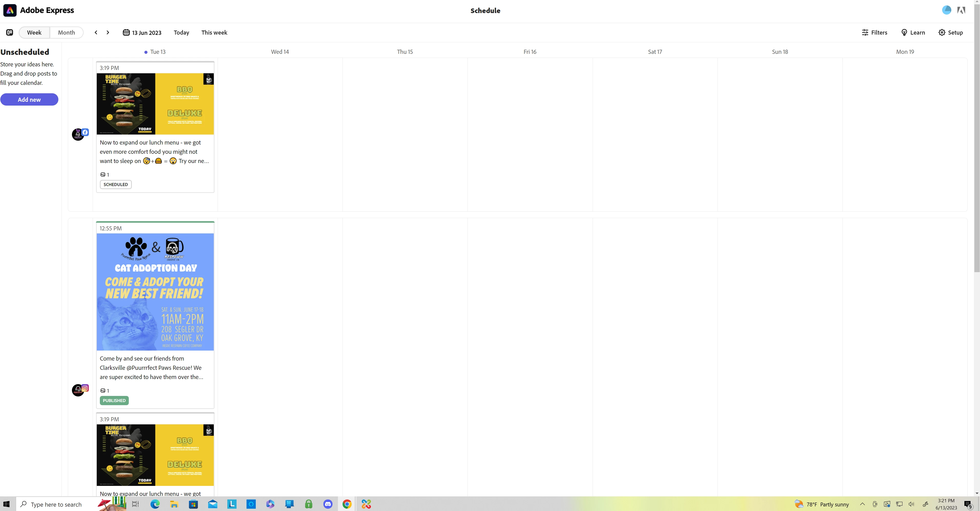Image resolution: width=980 pixels, height=511 pixels.
Task: Go to previous week arrow
Action: click(96, 32)
